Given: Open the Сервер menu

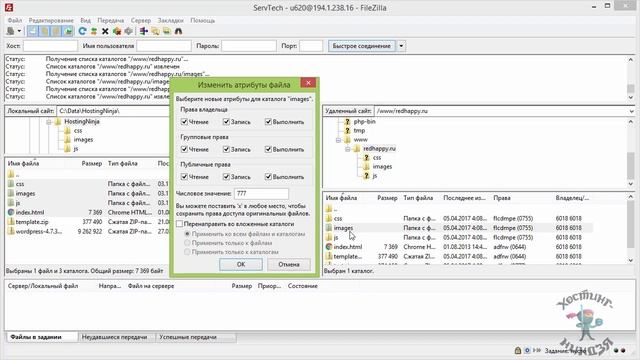Looking at the screenshot, I should (141, 20).
